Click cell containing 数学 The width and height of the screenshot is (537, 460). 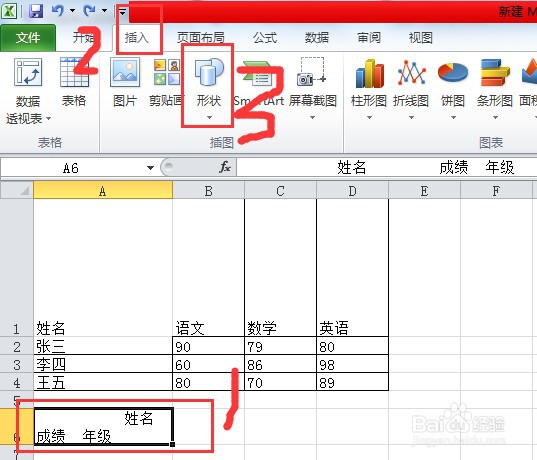[280, 268]
